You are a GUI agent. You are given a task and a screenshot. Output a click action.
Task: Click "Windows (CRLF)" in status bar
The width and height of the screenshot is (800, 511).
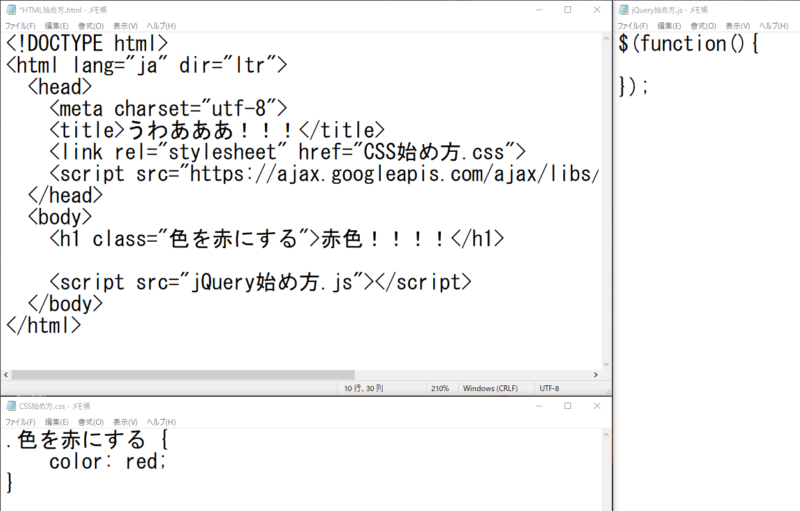coord(490,388)
